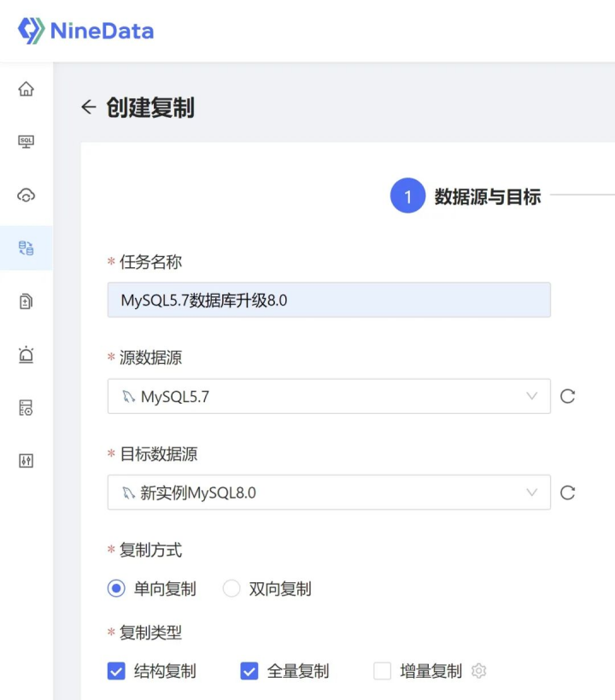Select the 双向复制 radio button
The height and width of the screenshot is (700, 615).
coord(231,588)
